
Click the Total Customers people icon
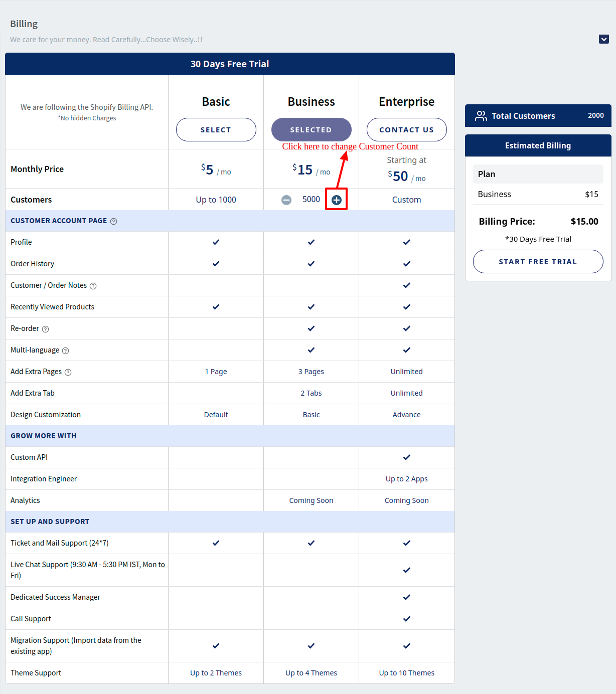coord(481,116)
